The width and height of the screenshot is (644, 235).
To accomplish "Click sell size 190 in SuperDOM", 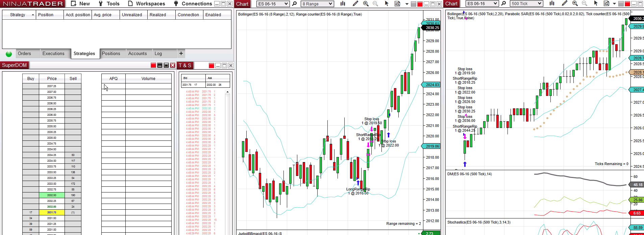I will pyautogui.click(x=73, y=195).
